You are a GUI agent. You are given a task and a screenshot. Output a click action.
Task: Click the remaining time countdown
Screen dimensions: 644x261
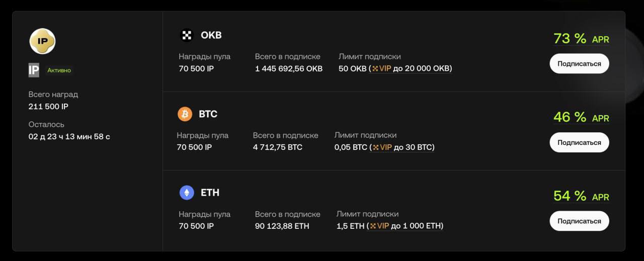click(69, 136)
